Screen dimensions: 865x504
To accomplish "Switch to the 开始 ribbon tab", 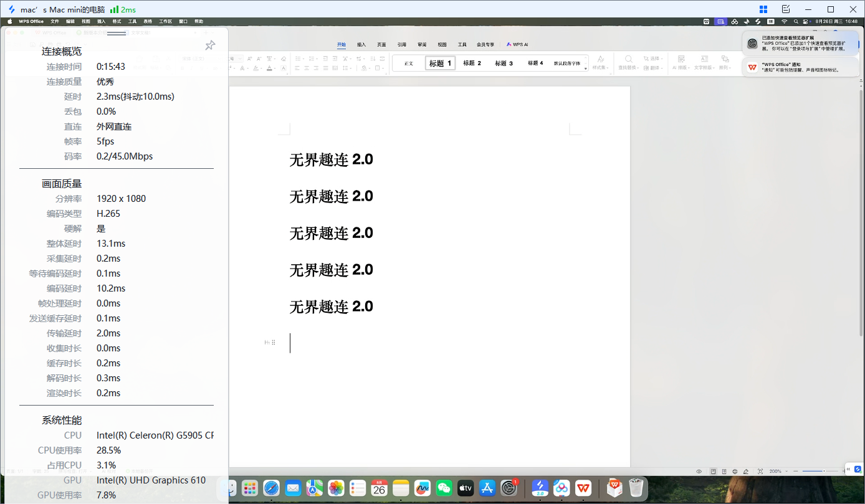I will point(342,45).
